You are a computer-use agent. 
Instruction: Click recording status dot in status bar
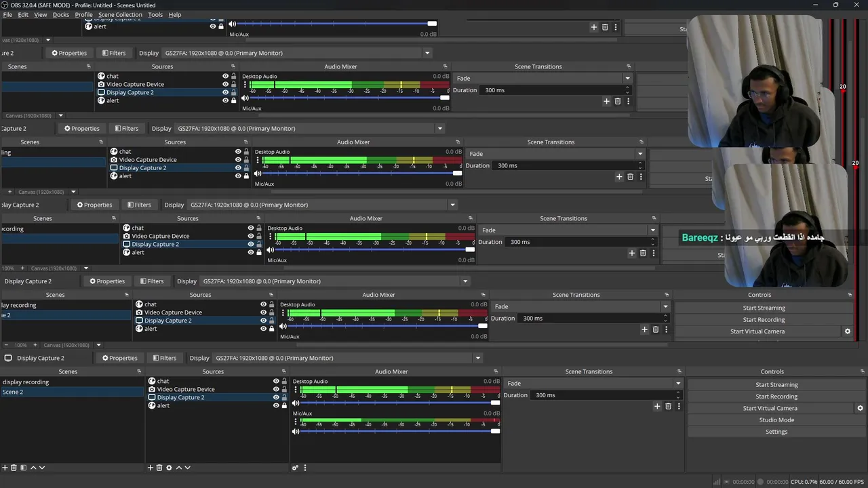(760, 482)
